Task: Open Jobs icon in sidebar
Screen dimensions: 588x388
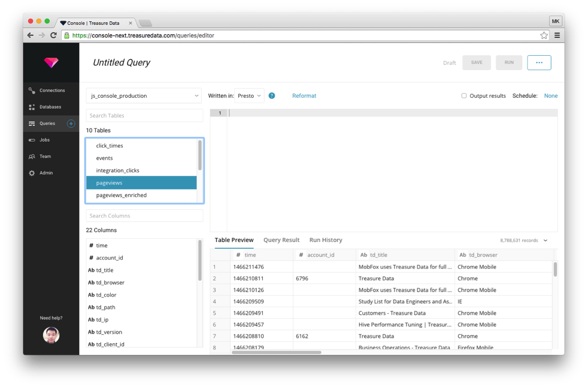Action: pyautogui.click(x=32, y=140)
